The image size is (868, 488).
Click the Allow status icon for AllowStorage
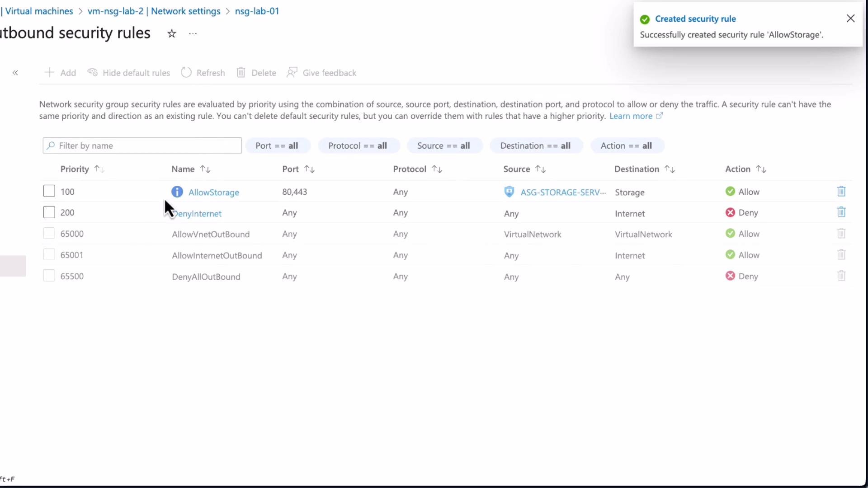pyautogui.click(x=730, y=192)
